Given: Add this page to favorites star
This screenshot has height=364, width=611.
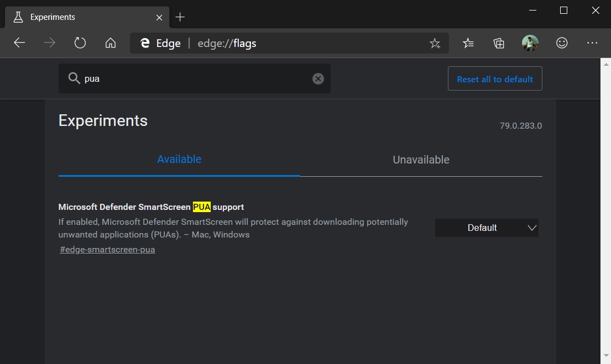Looking at the screenshot, I should 435,43.
